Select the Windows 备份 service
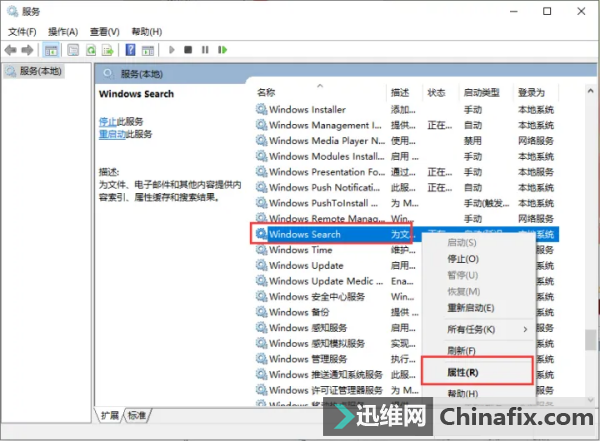Screen dimensions: 600x441 coord(337,312)
